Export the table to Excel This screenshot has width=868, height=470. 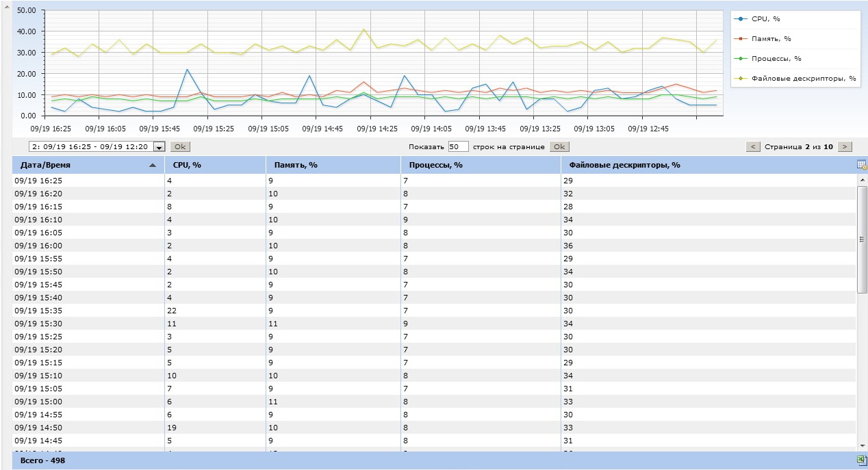(x=861, y=460)
